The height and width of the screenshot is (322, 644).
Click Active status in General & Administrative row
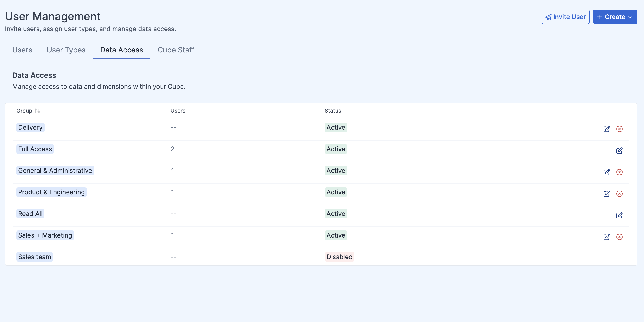336,171
